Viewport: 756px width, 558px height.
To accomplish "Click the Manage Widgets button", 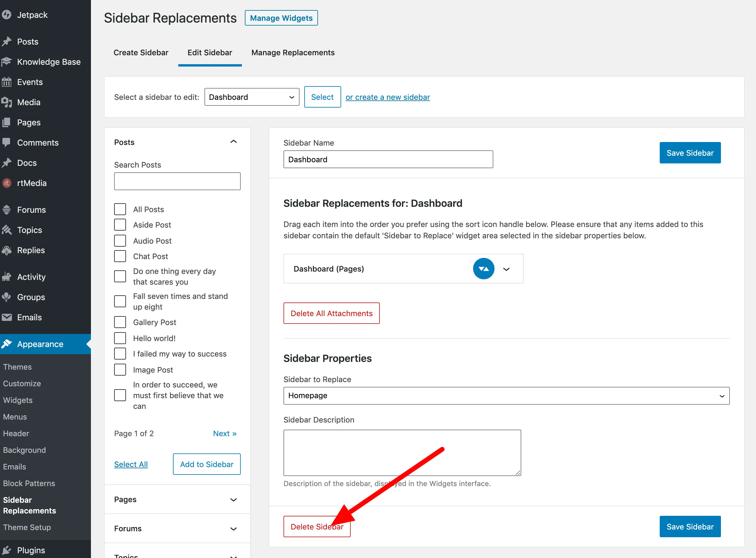I will click(281, 18).
